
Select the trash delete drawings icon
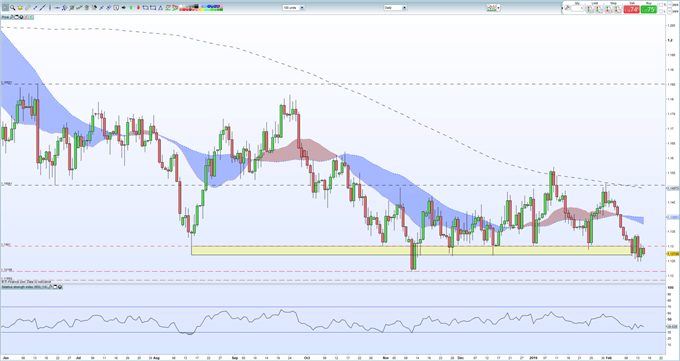tap(87, 7)
